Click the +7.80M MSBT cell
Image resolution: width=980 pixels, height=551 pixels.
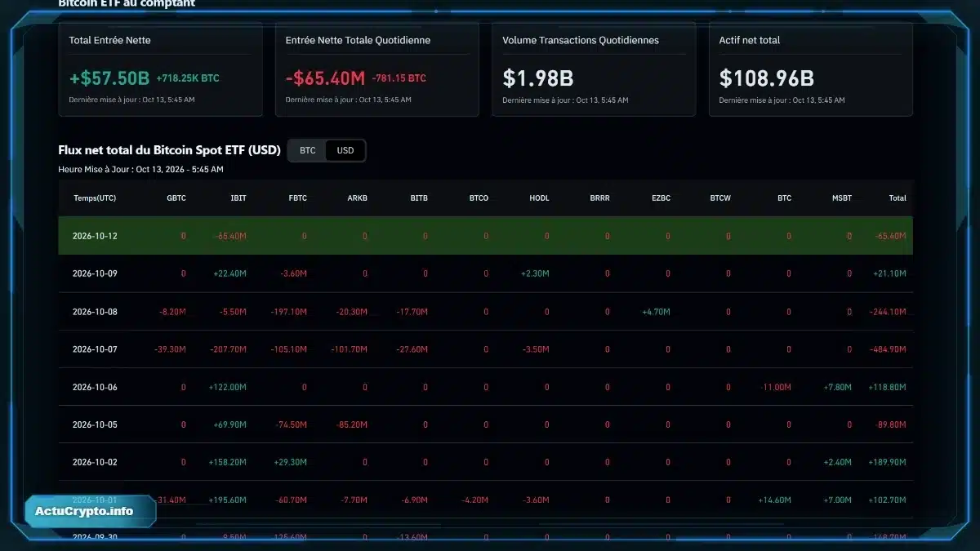838,387
